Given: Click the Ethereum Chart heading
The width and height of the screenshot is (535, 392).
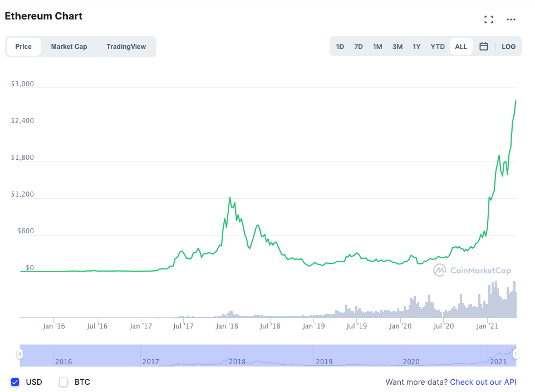Looking at the screenshot, I should pyautogui.click(x=43, y=16).
